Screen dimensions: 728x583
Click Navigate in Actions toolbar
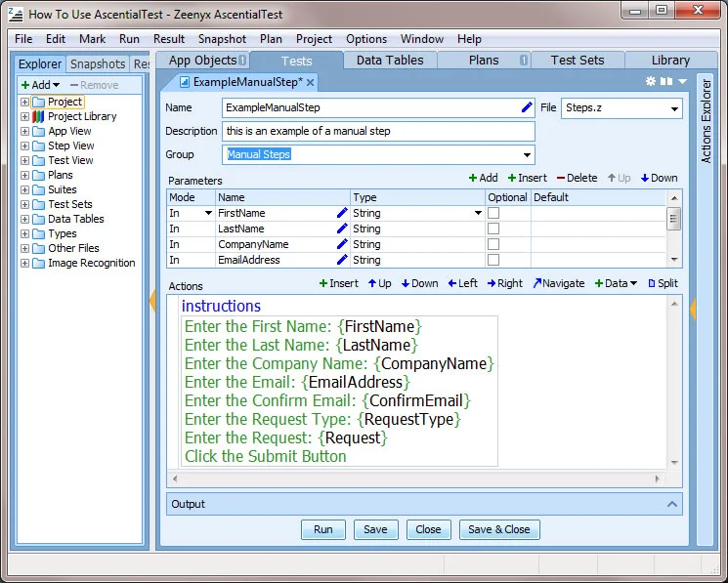pos(559,283)
